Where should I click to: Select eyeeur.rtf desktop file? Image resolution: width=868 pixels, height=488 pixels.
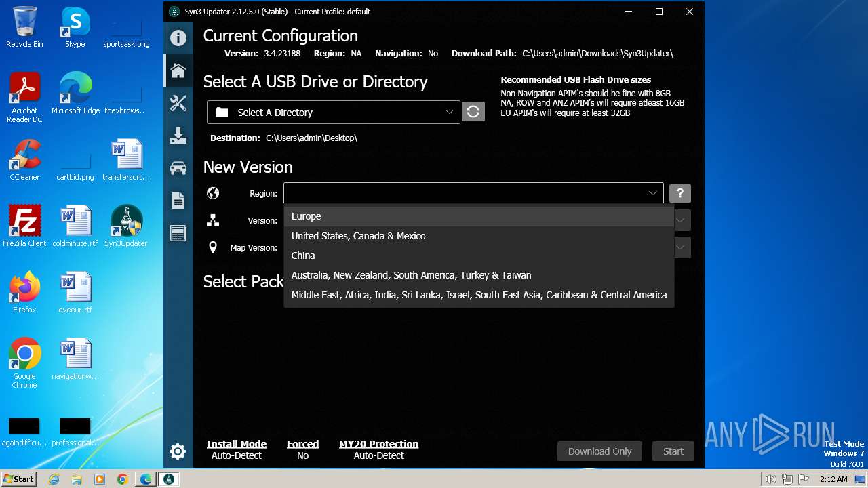point(75,293)
